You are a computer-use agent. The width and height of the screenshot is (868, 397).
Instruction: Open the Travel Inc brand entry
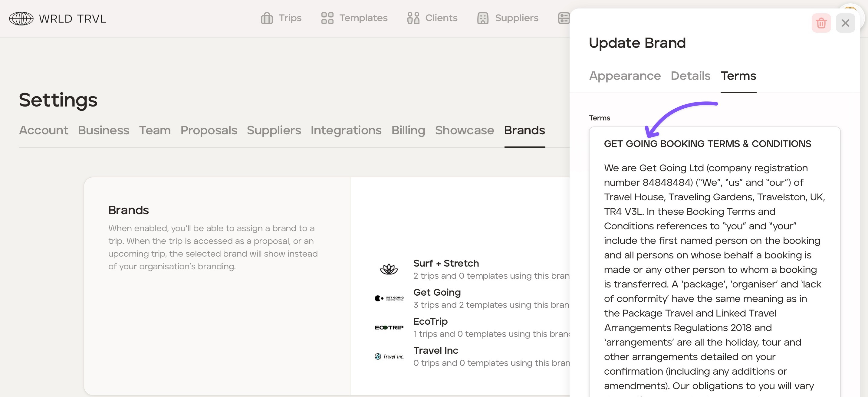click(436, 350)
